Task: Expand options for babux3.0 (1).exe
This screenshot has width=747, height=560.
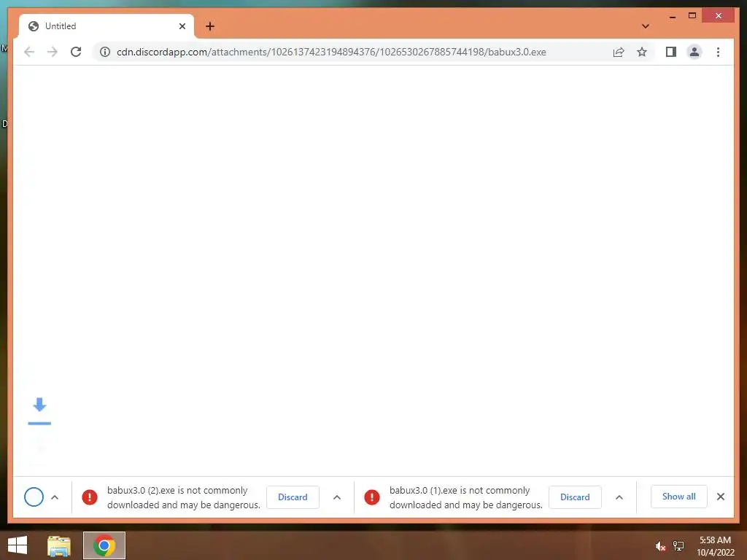Action: (x=619, y=497)
